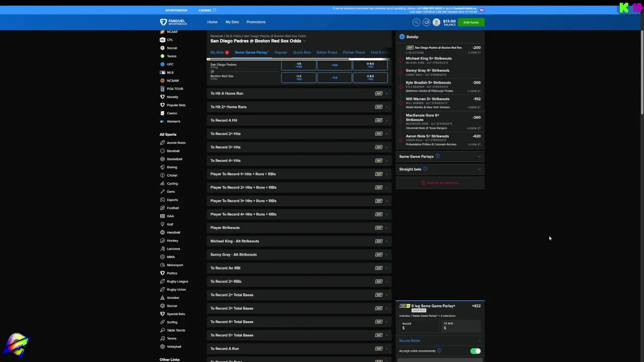Viewport: 644px width, 362px height.
Task: Select Esports icon in All Sports list
Action: pyautogui.click(x=163, y=200)
